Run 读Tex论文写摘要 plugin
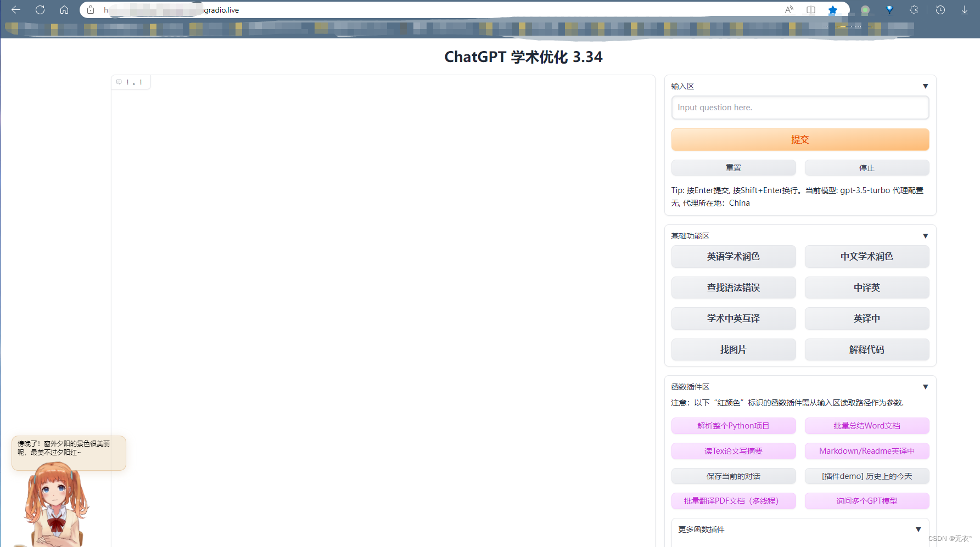 pyautogui.click(x=733, y=451)
